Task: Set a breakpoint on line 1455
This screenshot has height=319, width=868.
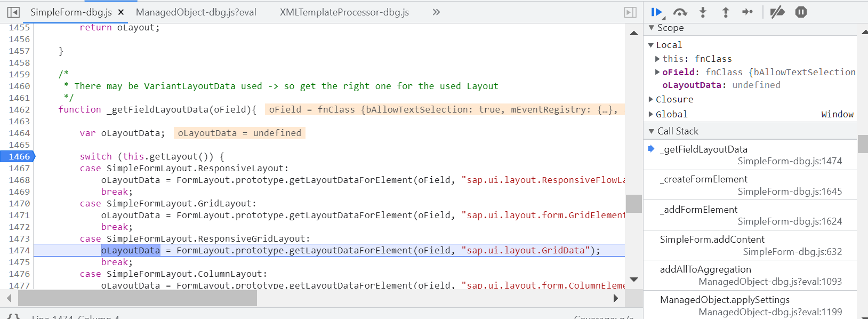Action: coord(19,27)
